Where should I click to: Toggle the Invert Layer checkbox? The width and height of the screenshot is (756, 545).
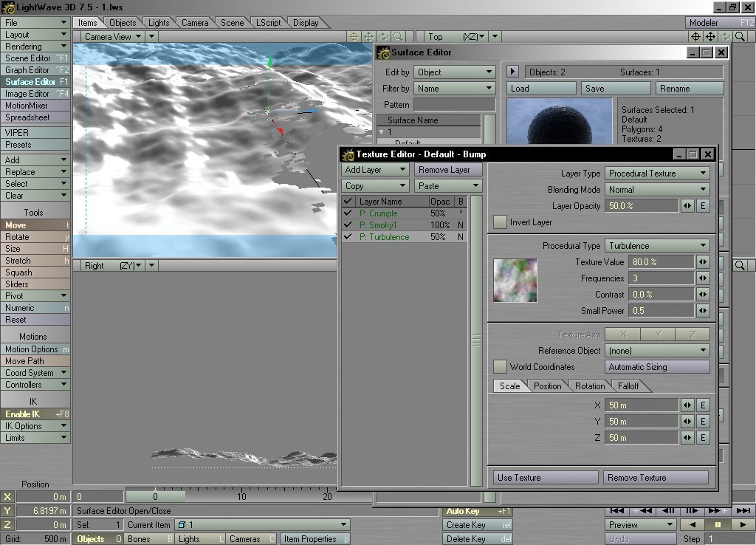[500, 222]
